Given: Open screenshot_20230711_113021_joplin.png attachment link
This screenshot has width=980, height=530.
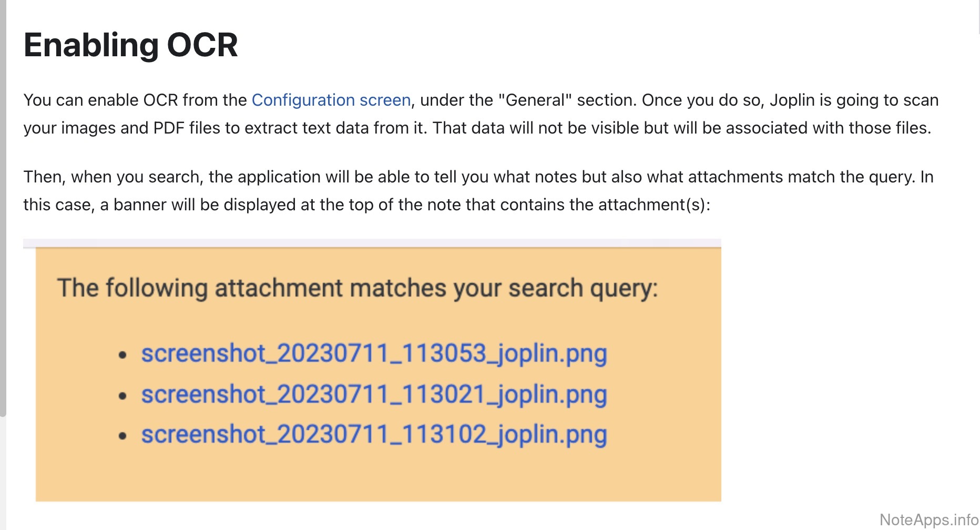Looking at the screenshot, I should point(374,394).
